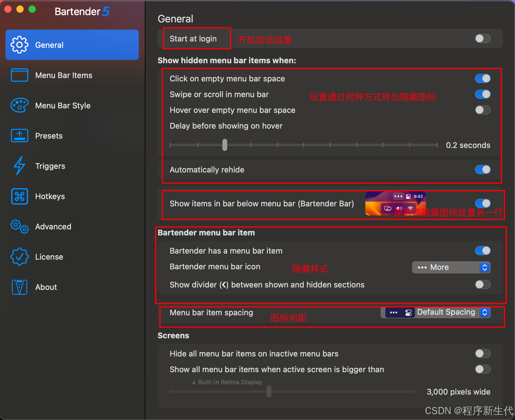Click the Bartender Bar preview thumbnail

tap(395, 203)
